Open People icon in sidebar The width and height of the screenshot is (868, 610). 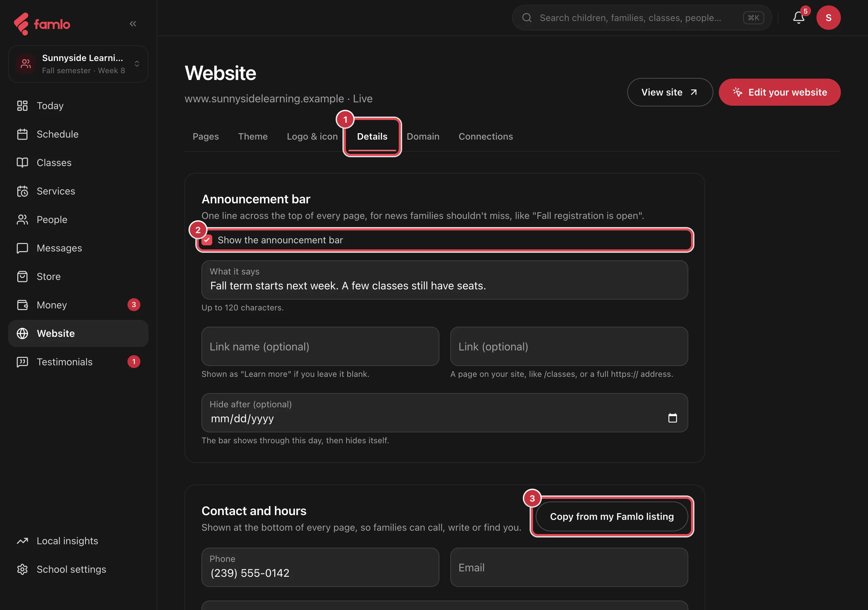point(22,220)
